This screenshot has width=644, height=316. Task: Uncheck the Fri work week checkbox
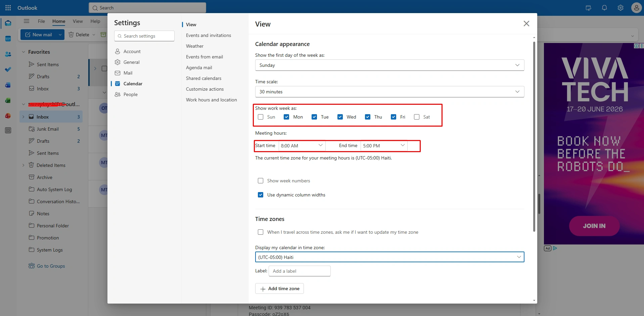tap(394, 117)
